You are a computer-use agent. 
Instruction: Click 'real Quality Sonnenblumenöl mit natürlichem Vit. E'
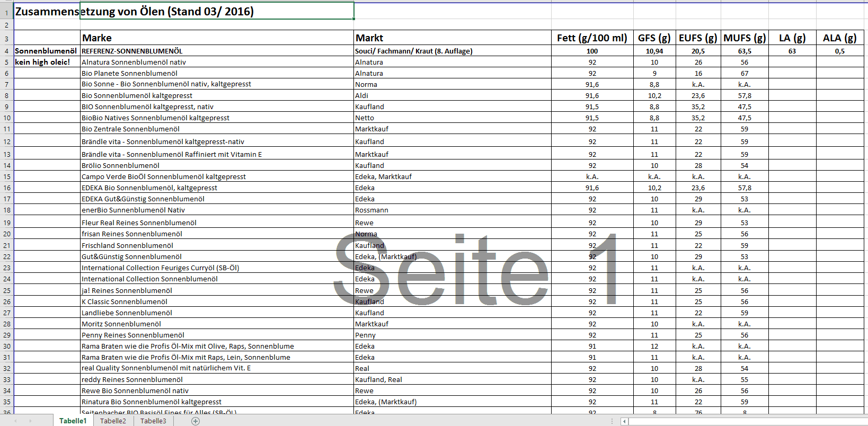pos(217,368)
